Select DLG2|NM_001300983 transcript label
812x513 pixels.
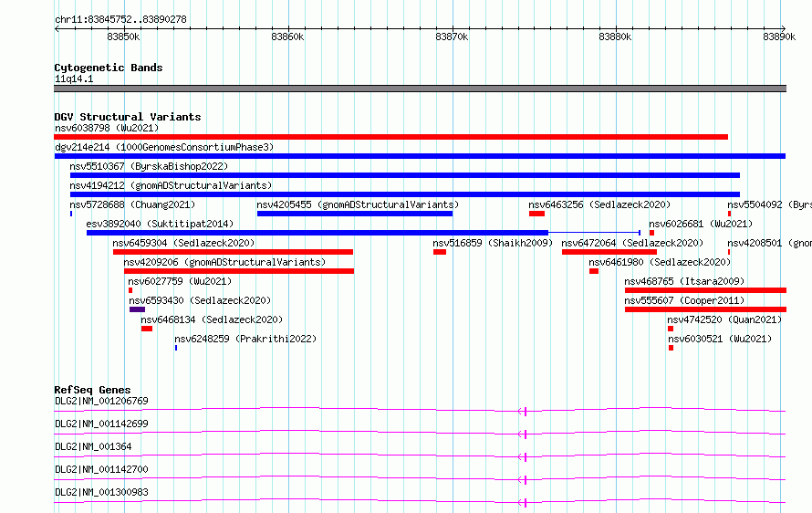(x=101, y=492)
